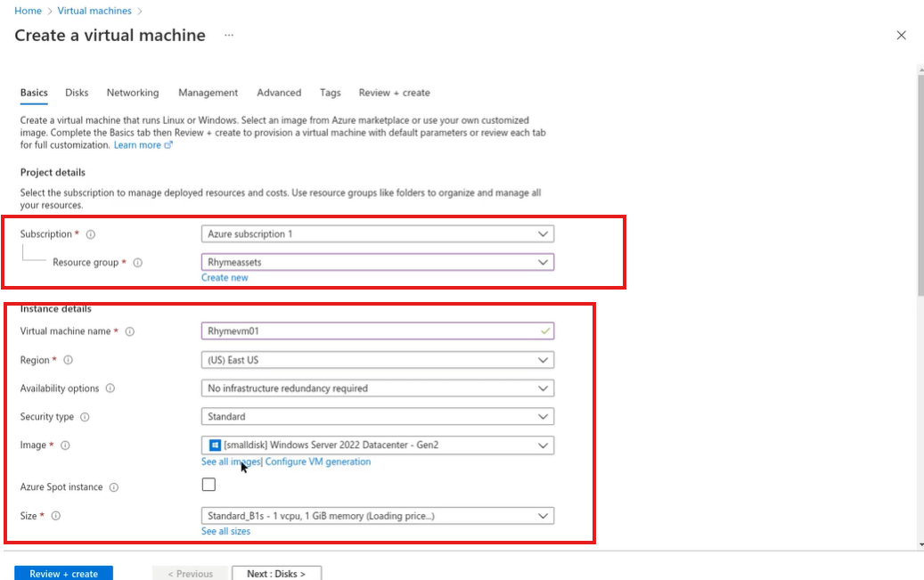Image resolution: width=924 pixels, height=580 pixels.
Task: Click the Availability options info icon
Action: coord(110,388)
